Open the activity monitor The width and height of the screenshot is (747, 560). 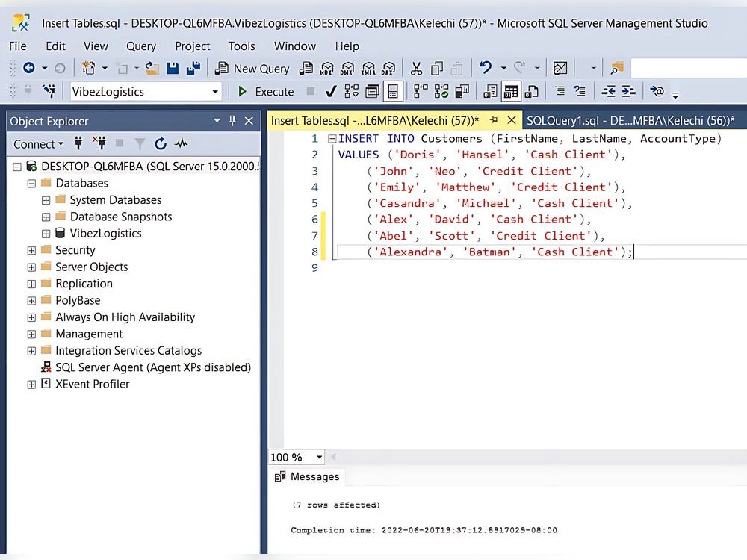coord(560,68)
